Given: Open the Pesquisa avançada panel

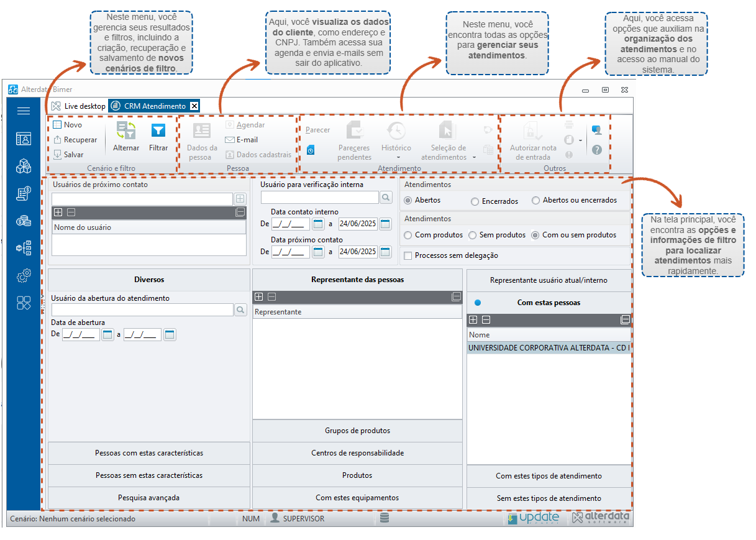Looking at the screenshot, I should [x=149, y=498].
